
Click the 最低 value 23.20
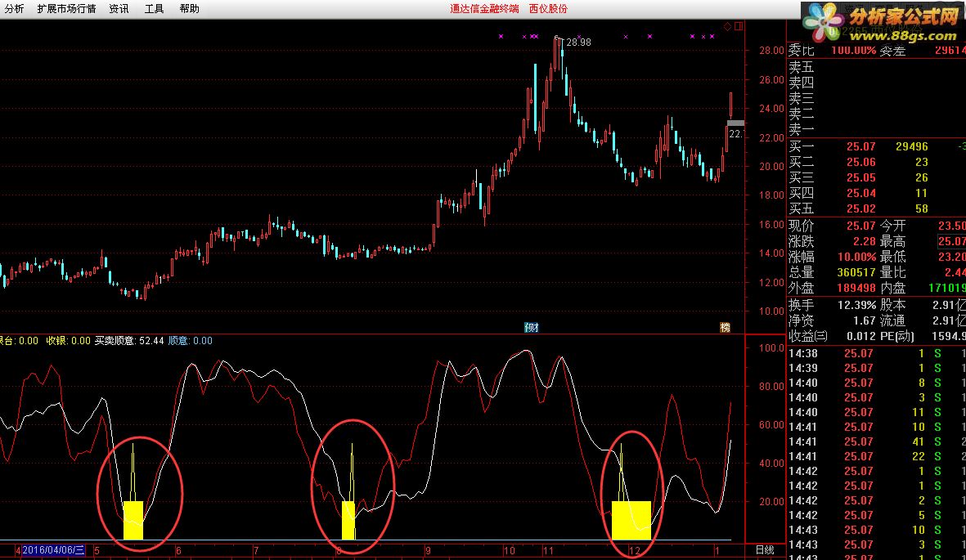pos(952,257)
